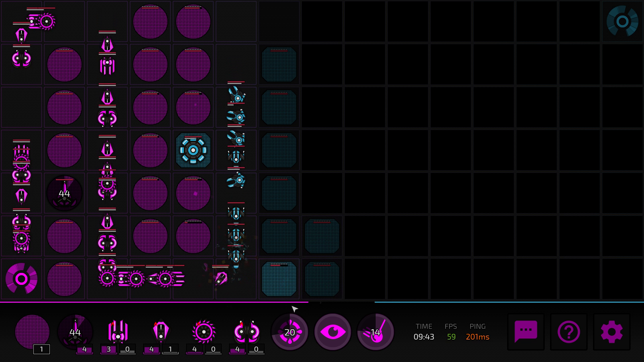Image resolution: width=644 pixels, height=362 pixels.
Task: Click the magenta home base ring
Action: (21, 279)
